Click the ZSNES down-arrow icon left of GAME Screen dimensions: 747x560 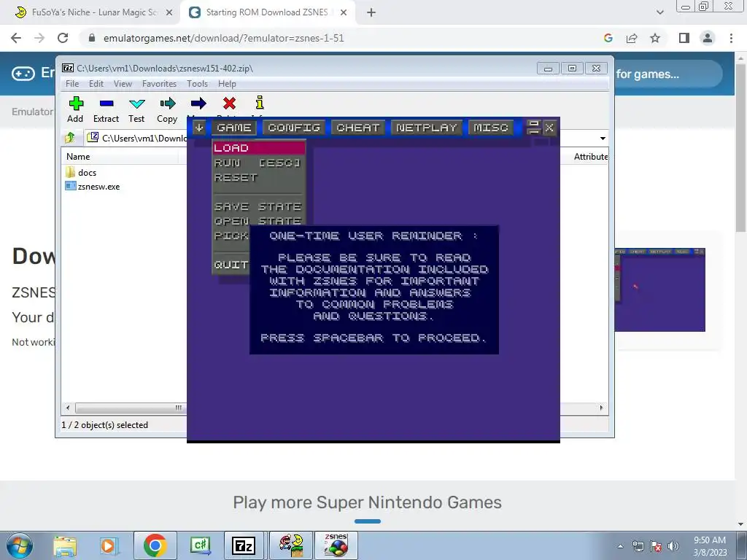pos(199,128)
